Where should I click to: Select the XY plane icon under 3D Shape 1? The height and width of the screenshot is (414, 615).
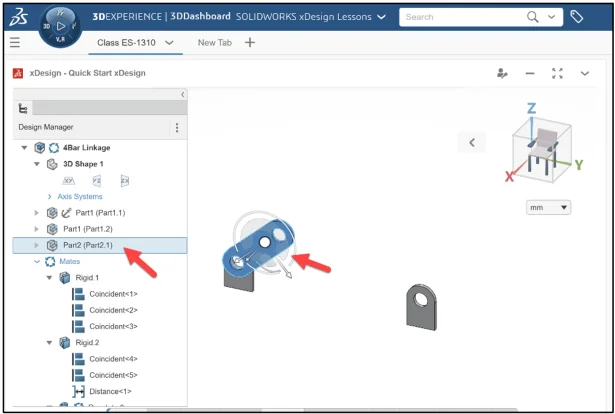(69, 180)
